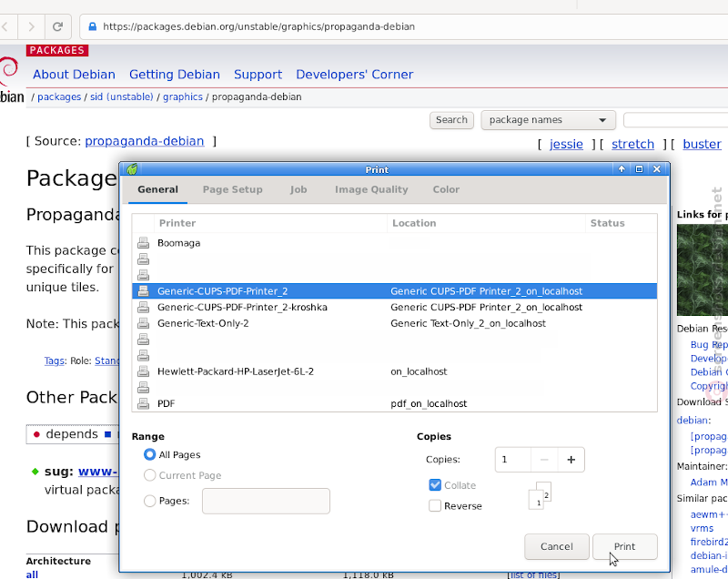Select the Generic-Text-Only-2 printer row

(395, 323)
